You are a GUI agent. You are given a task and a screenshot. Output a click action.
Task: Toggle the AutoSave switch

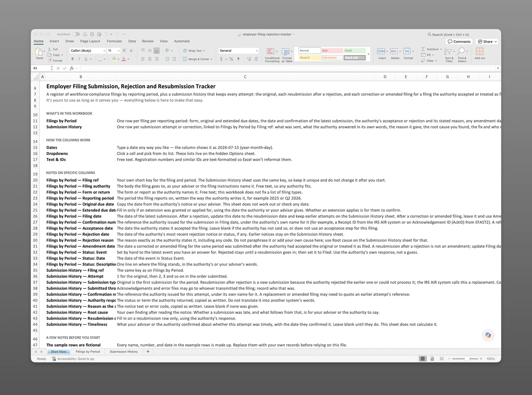(x=76, y=34)
